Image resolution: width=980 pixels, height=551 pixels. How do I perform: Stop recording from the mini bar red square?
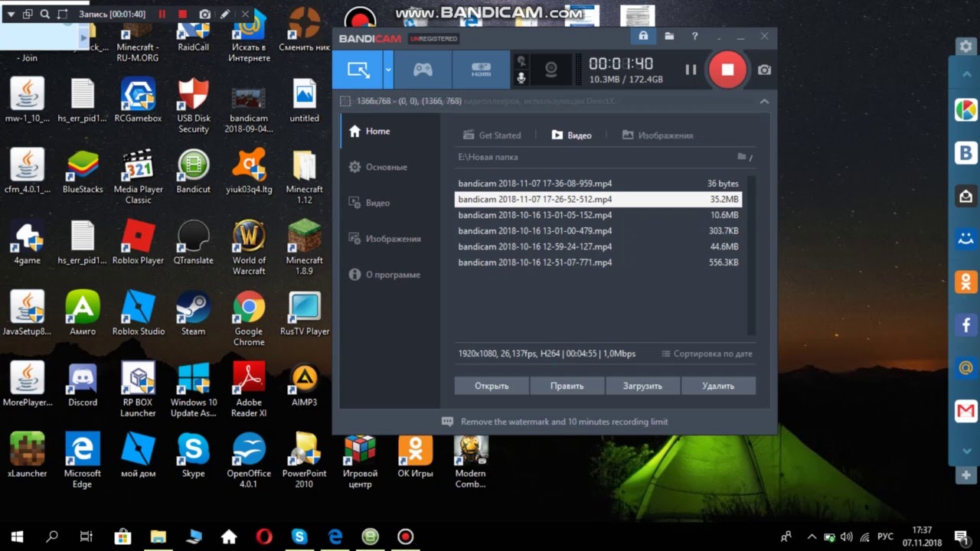point(182,15)
